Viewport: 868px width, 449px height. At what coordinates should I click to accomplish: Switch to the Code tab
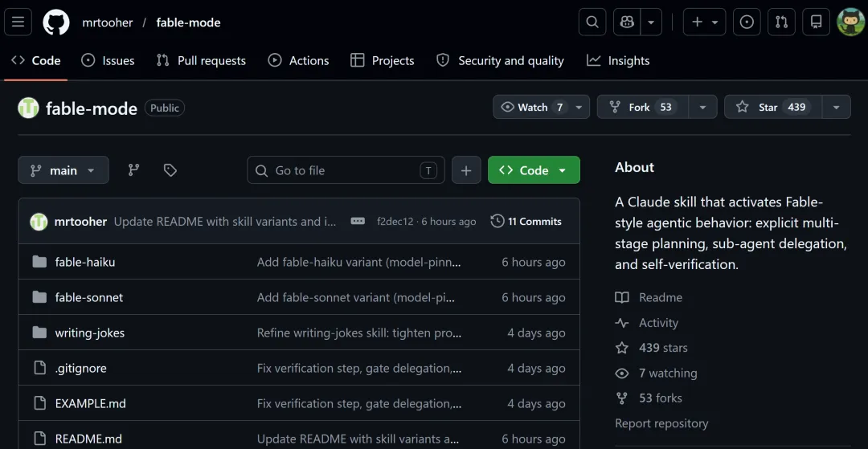click(36, 61)
